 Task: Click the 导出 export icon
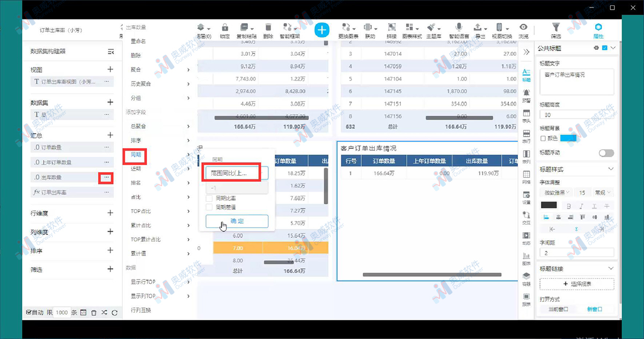click(x=478, y=27)
